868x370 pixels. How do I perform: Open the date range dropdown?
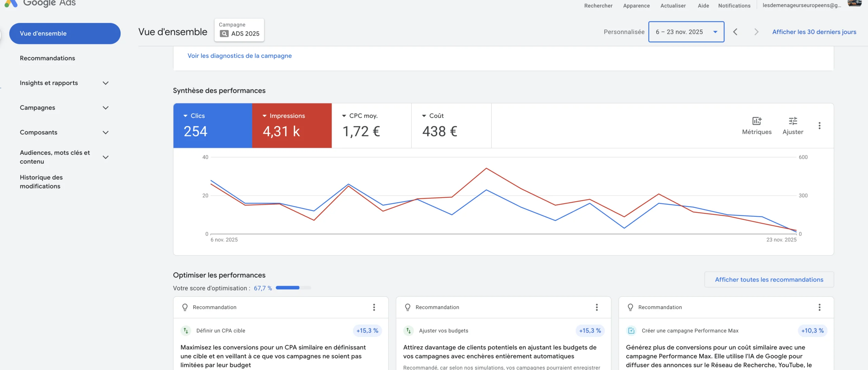686,32
